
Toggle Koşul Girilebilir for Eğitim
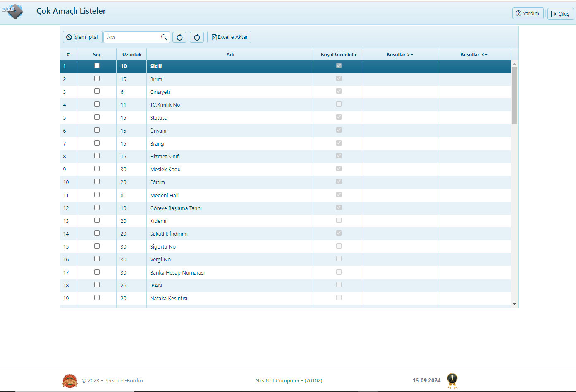(339, 182)
